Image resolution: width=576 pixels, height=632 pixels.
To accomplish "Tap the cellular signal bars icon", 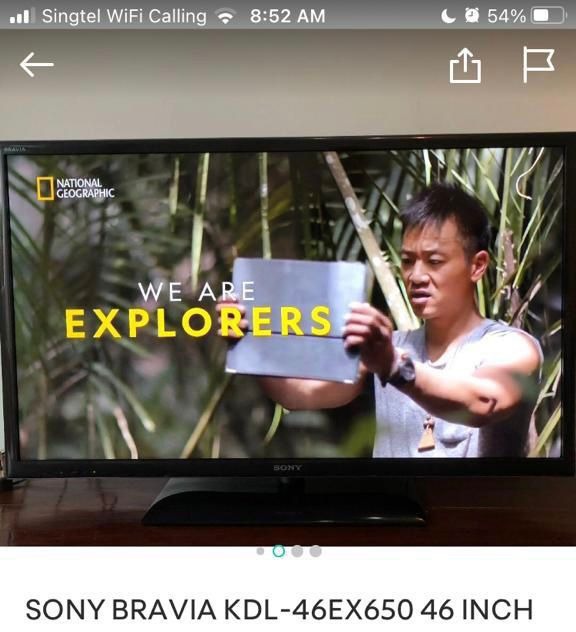I will pyautogui.click(x=19, y=16).
